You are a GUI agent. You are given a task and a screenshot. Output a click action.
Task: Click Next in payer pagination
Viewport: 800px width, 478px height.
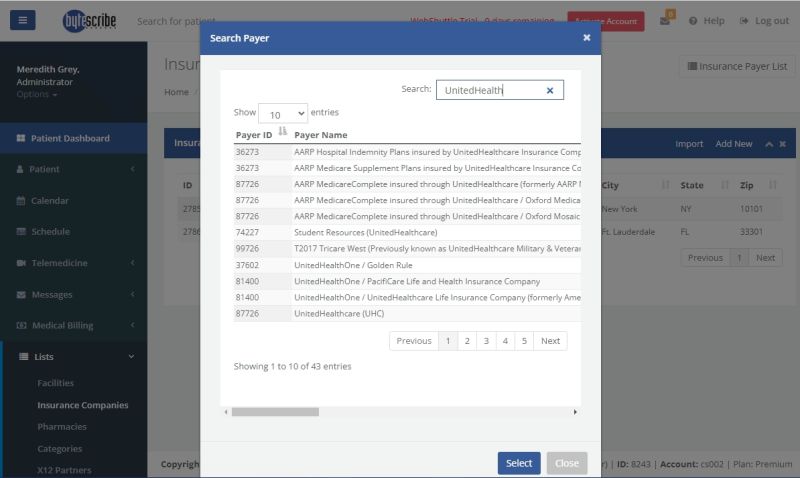(550, 341)
